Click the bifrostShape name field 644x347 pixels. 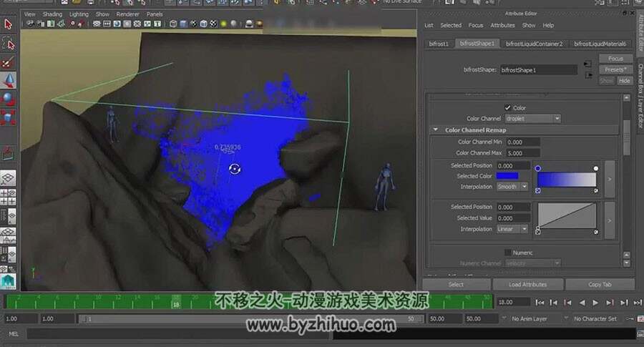[538, 70]
